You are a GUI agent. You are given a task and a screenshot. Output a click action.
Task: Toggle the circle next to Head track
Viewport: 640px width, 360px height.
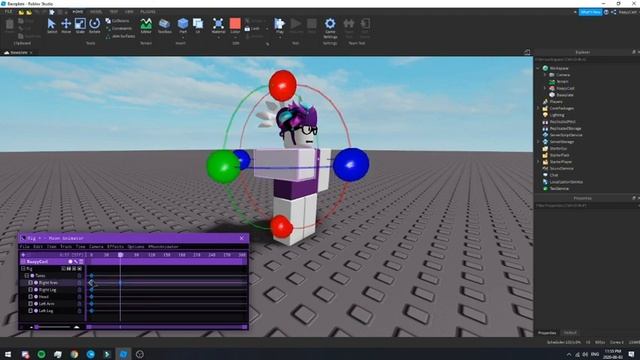click(36, 297)
